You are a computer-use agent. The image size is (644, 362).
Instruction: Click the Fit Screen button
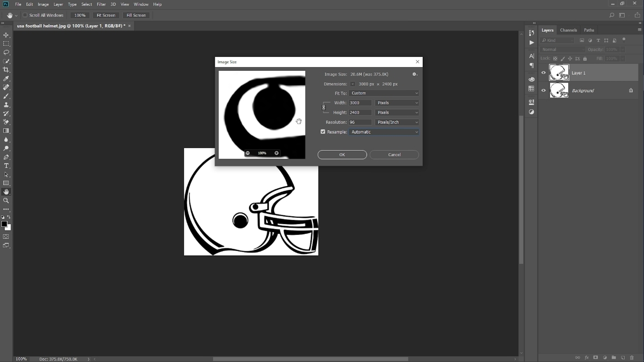coord(106,15)
